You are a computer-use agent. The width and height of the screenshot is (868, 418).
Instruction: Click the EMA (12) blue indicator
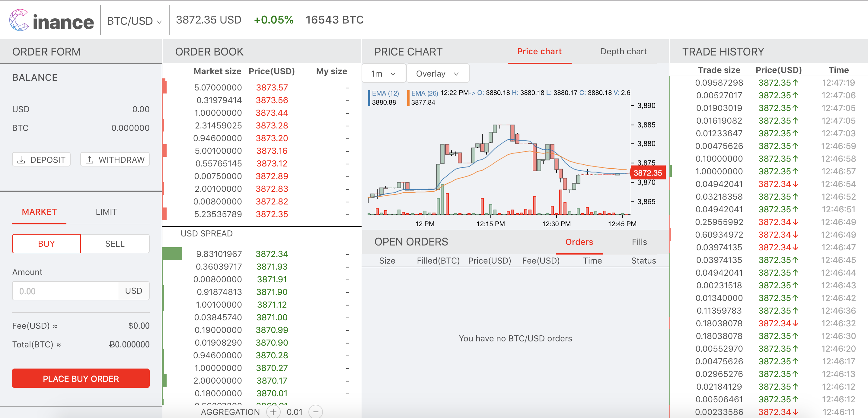[385, 93]
